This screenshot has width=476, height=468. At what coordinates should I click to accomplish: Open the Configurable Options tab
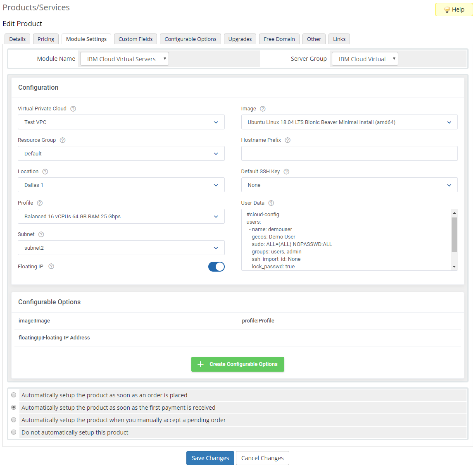pos(190,39)
